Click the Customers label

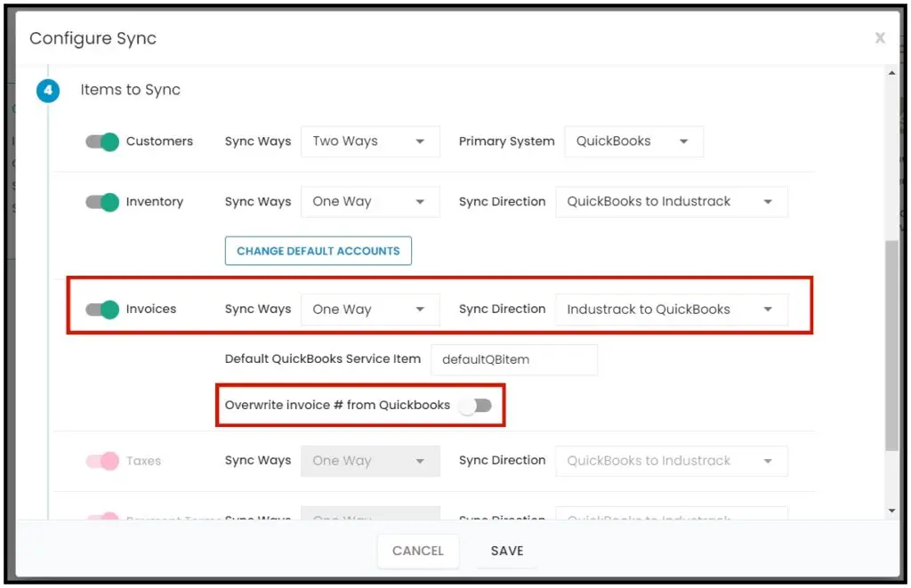159,141
